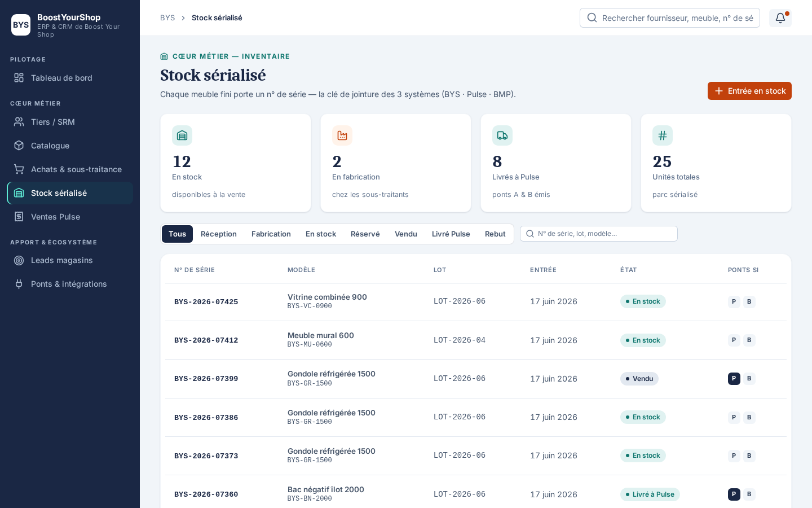Click the Ponts & intégrations plug icon

(19, 284)
